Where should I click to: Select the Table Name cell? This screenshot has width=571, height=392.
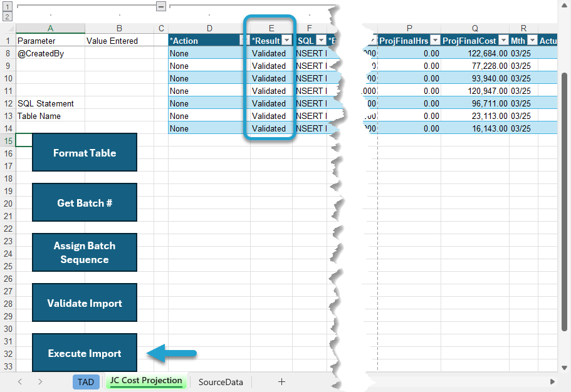tap(50, 116)
